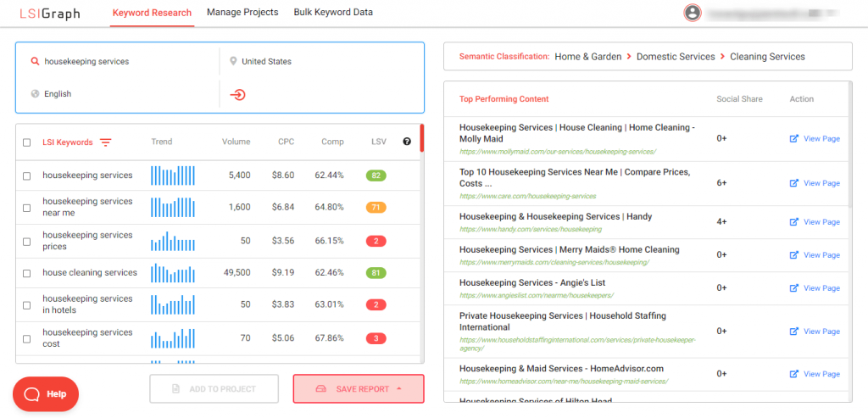This screenshot has height=418, width=868.
Task: Open Handy external link icon
Action: pos(793,222)
